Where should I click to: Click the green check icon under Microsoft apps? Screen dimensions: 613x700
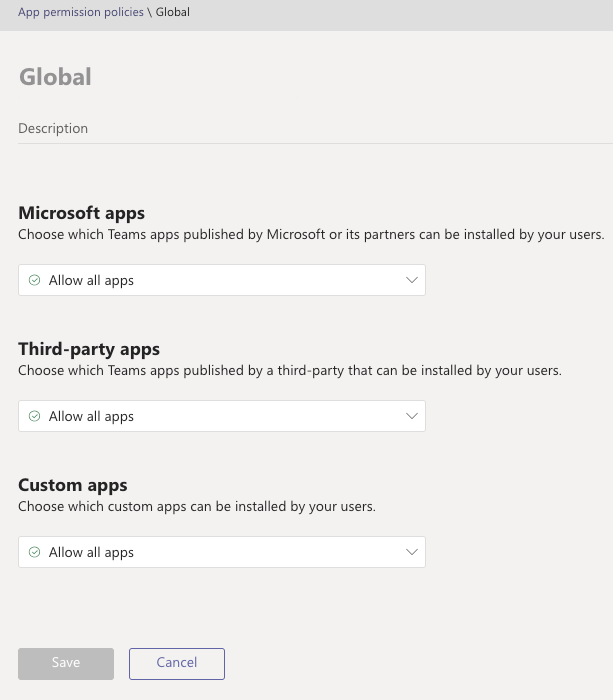pos(35,281)
